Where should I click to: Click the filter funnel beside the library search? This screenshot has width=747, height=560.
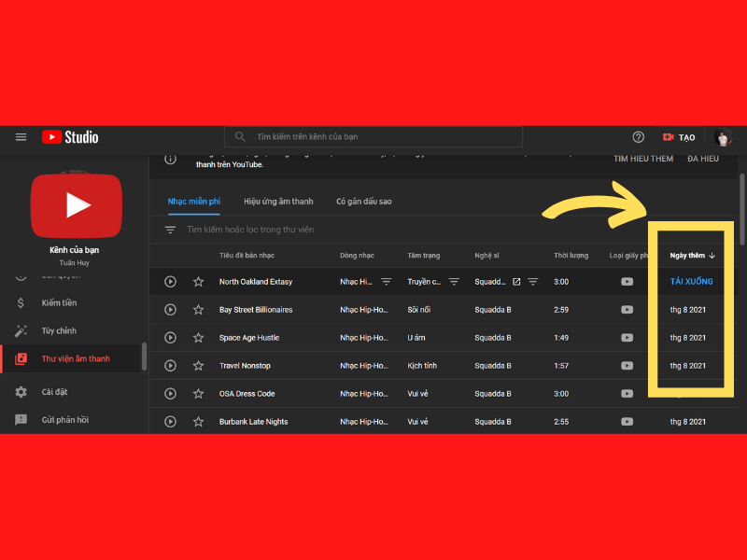[170, 229]
